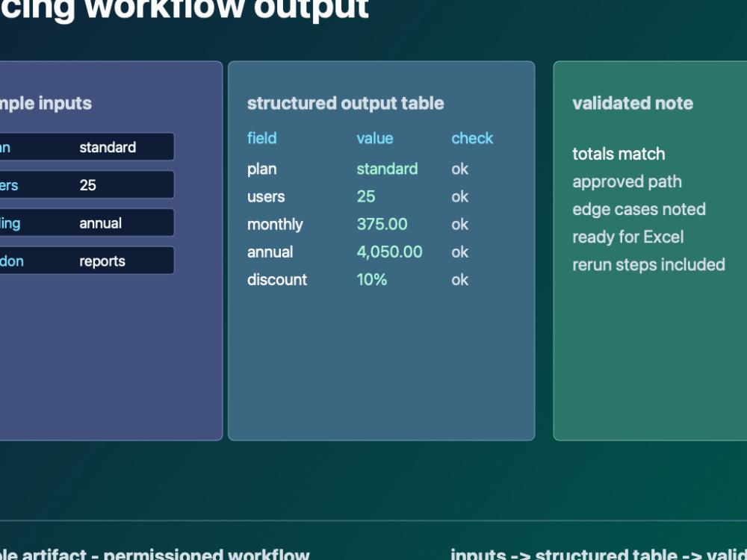
Task: Click the '25' sample input field
Action: coord(86,184)
